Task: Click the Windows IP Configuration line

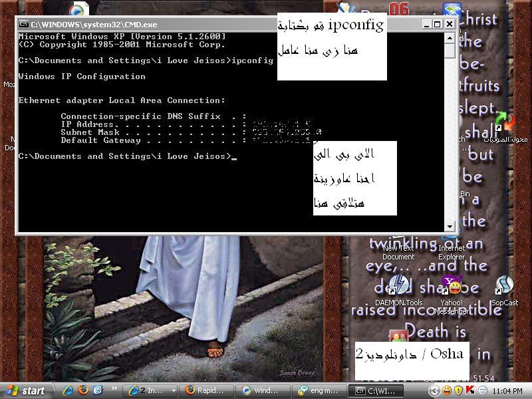Action: coord(82,76)
